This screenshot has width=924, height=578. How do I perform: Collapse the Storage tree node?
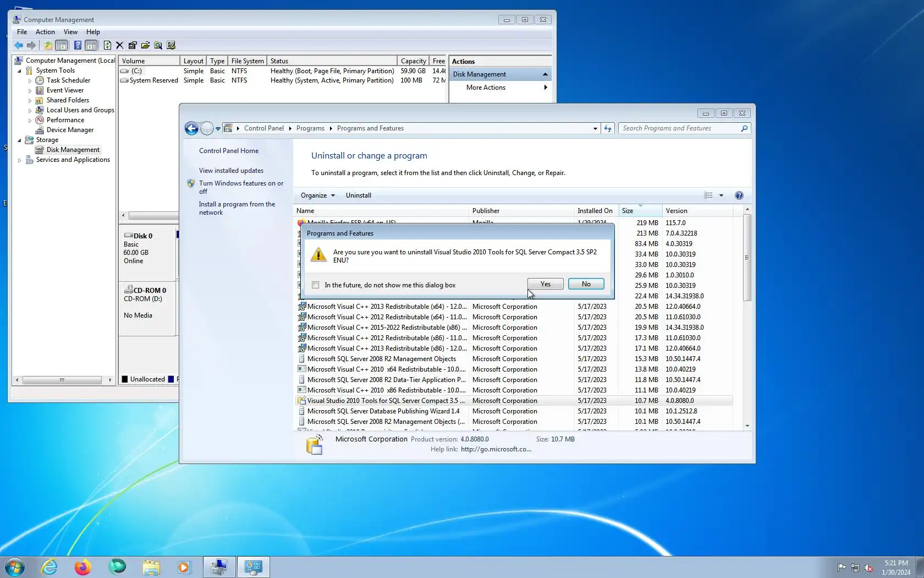click(x=19, y=140)
